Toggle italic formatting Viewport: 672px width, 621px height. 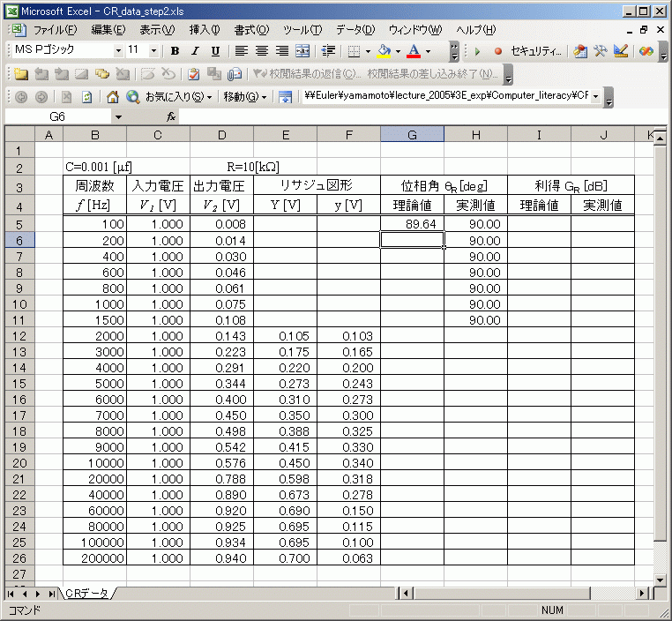(x=195, y=51)
